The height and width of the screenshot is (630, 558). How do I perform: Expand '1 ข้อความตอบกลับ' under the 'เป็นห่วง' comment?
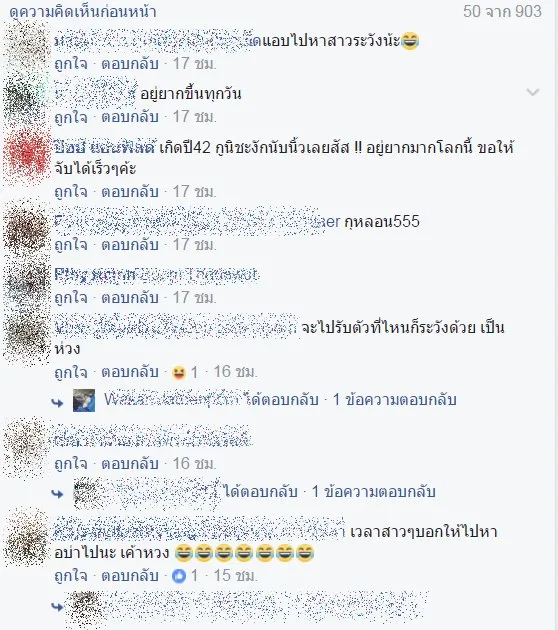(x=394, y=400)
